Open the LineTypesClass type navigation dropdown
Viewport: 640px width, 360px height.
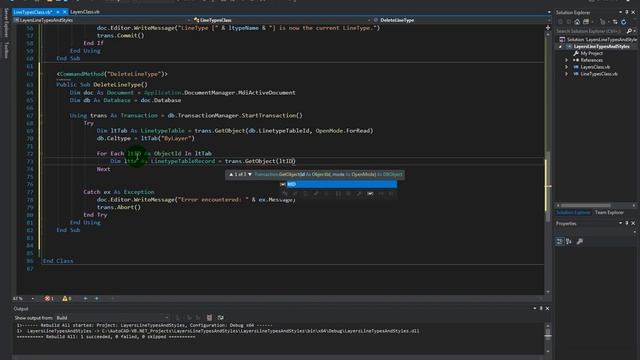(282, 20)
